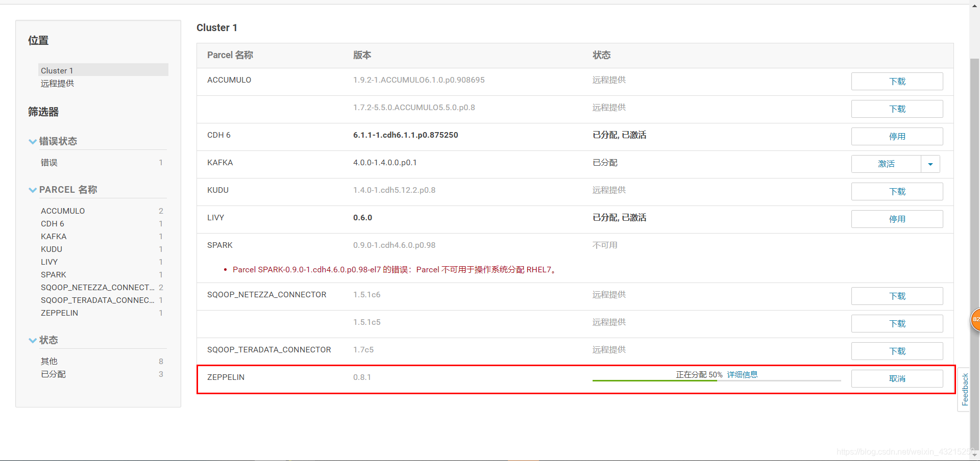The image size is (980, 461).
Task: Click CDH version 6.1.1-1.cdh6.1.1.p0.875250
Action: click(x=406, y=135)
